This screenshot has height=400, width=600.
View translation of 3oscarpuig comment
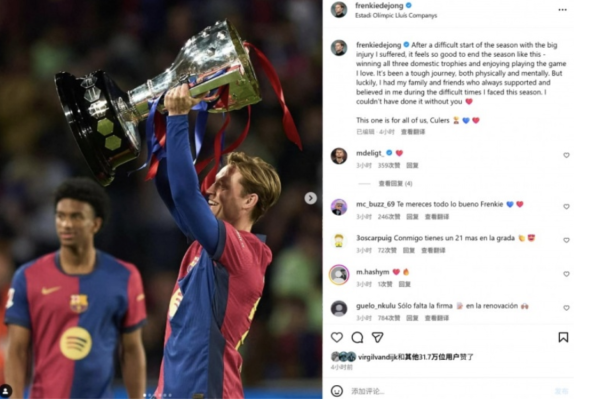pyautogui.click(x=433, y=250)
